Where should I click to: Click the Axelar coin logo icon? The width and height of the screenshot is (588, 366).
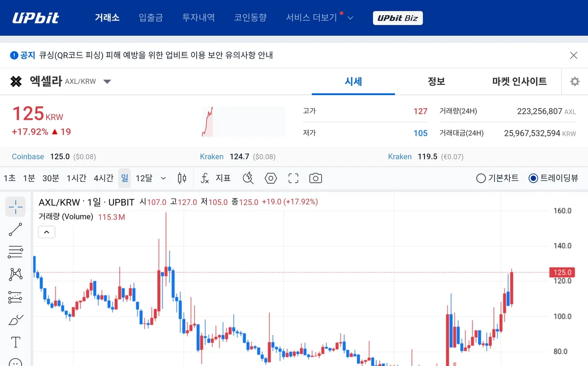pos(16,81)
